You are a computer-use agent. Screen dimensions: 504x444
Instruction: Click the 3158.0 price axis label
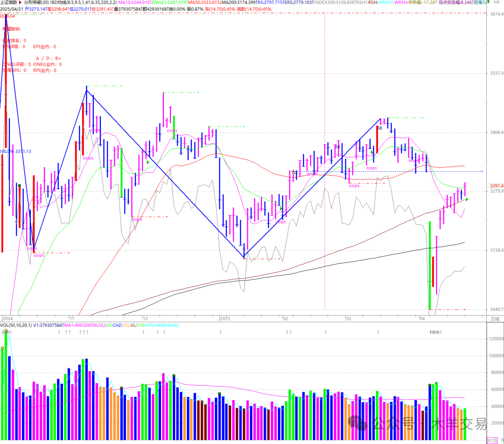(497, 250)
